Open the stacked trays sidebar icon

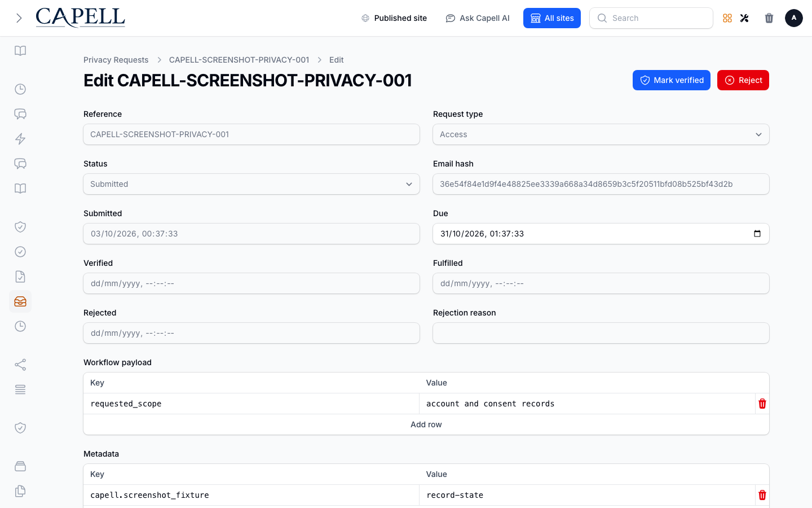tap(20, 466)
